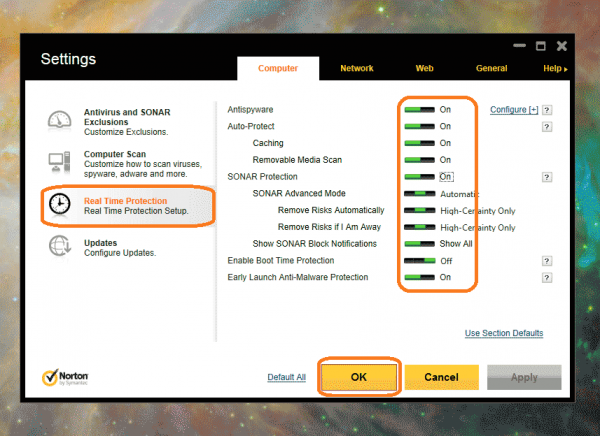Switch to the General tab
The width and height of the screenshot is (600, 436).
(x=491, y=69)
